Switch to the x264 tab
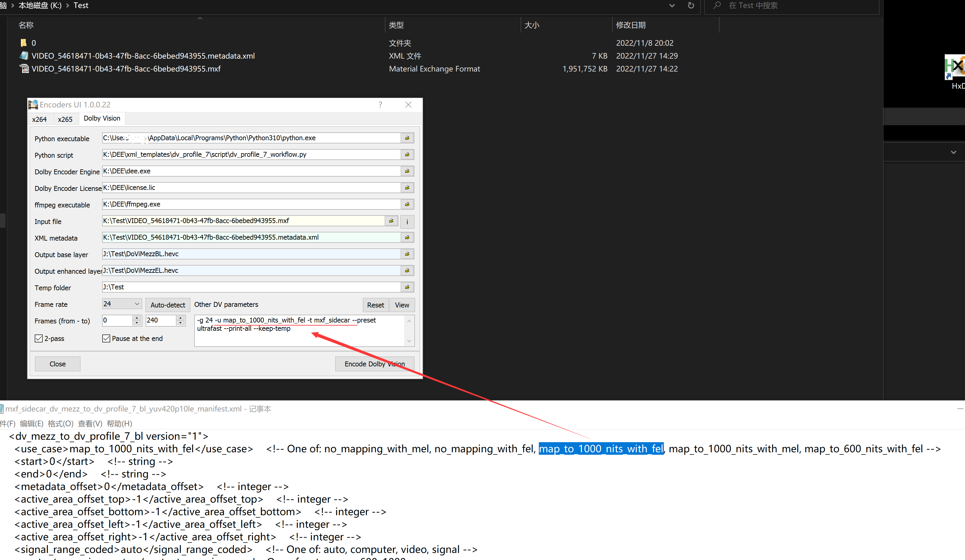Viewport: 965px width, 560px height. tap(40, 119)
